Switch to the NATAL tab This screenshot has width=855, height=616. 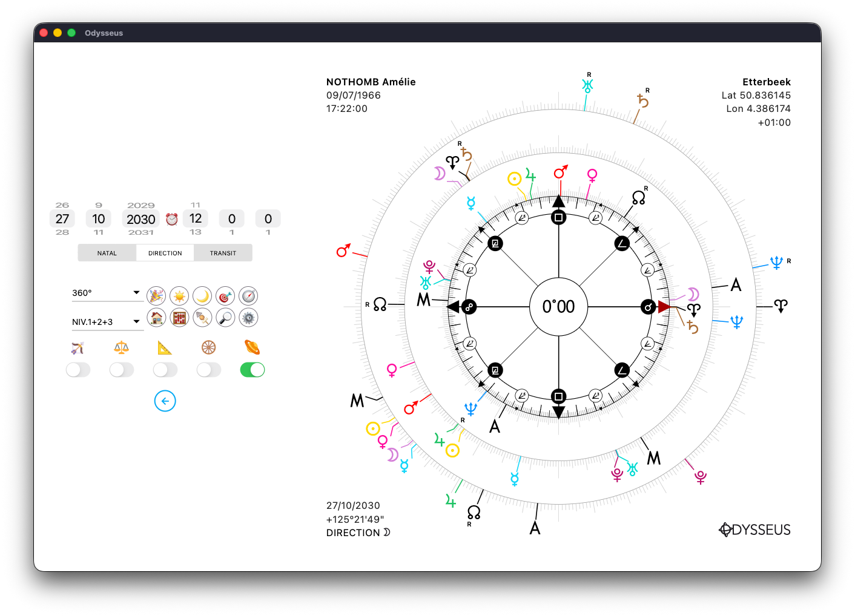point(107,253)
